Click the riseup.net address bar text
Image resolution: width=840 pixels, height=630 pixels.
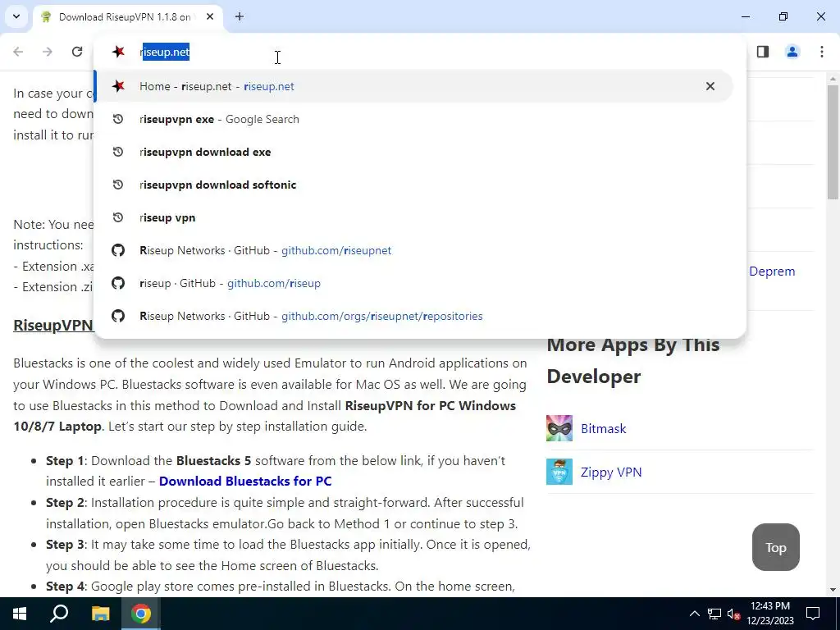[x=164, y=52]
